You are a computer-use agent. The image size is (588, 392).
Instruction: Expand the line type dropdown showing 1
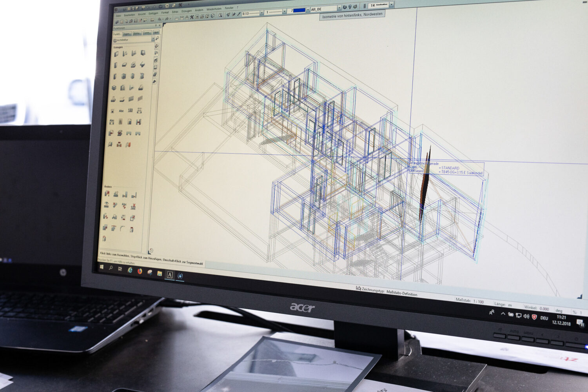tap(285, 12)
